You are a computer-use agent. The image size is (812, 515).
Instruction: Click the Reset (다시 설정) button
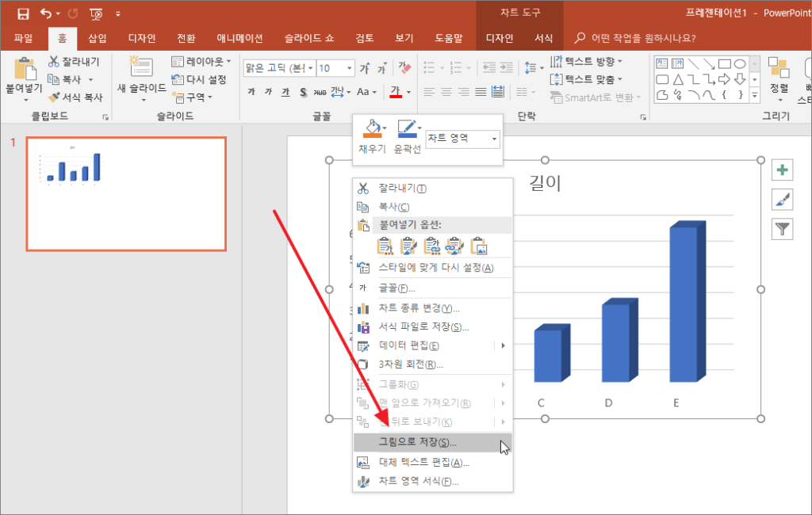coord(199,79)
